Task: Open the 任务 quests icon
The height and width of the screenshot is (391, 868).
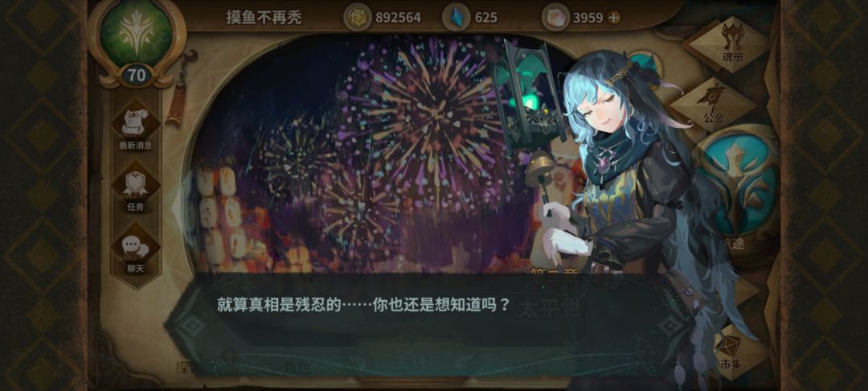Action: coord(136,187)
